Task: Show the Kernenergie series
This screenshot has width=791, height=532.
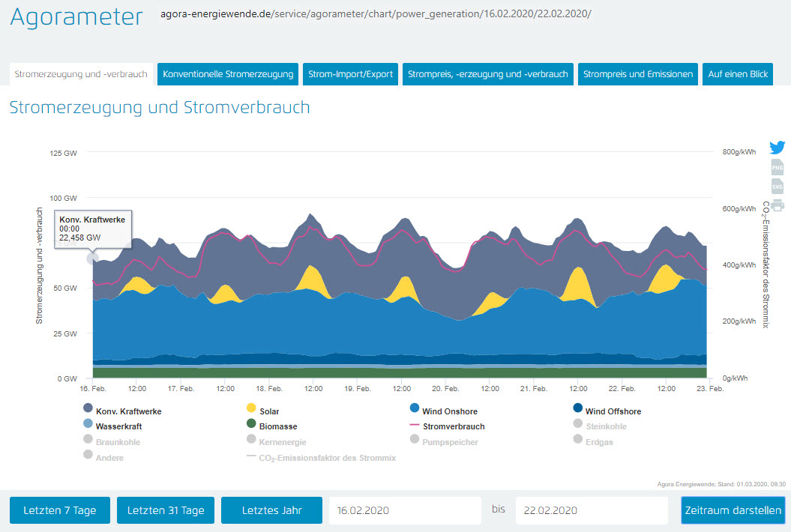Action: click(282, 442)
